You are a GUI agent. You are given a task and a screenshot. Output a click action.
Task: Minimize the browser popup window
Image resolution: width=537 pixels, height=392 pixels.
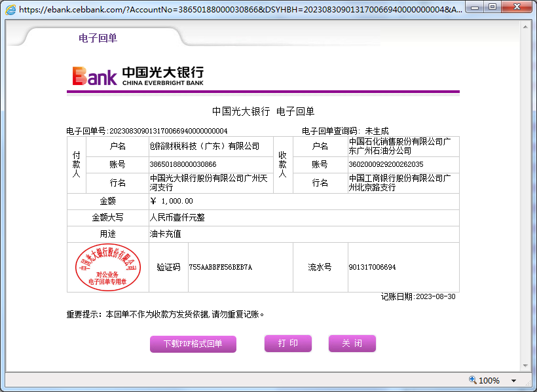pos(473,7)
